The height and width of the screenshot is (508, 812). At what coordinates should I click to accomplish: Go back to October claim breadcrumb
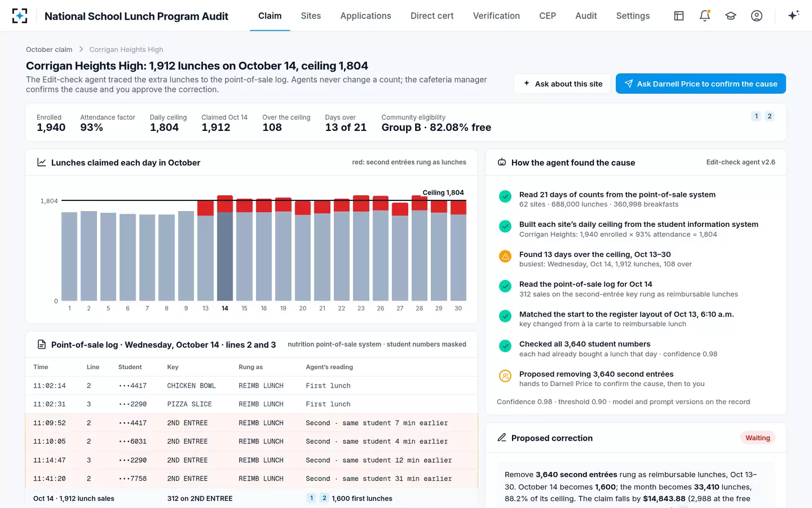click(x=49, y=50)
